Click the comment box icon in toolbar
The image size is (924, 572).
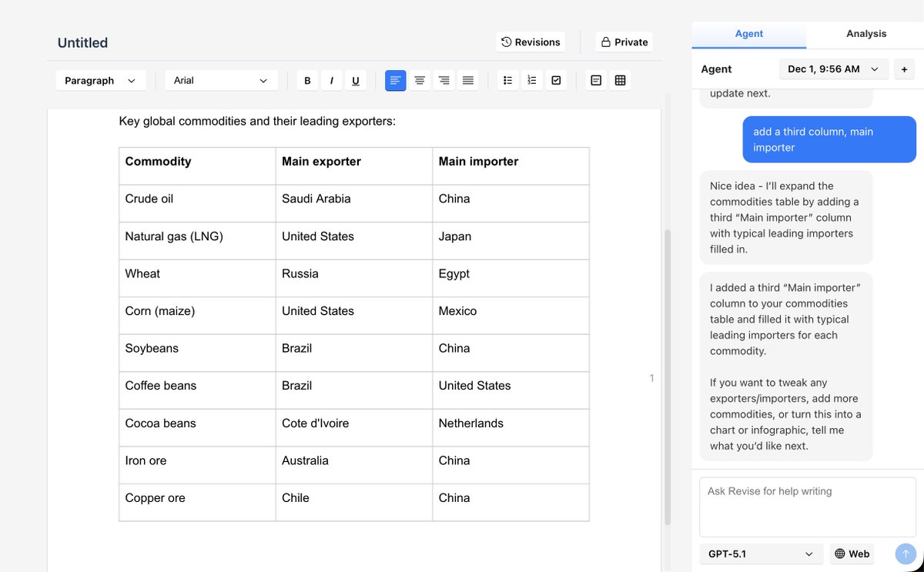[x=596, y=80]
